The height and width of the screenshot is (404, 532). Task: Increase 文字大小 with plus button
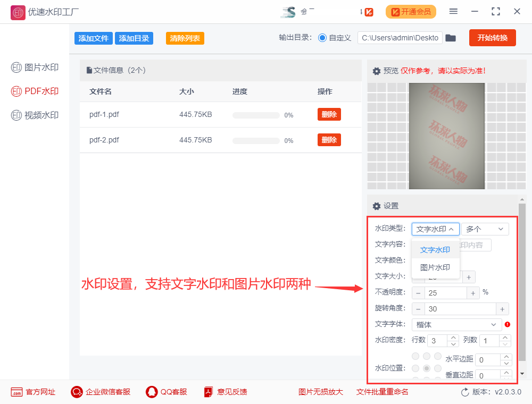click(x=469, y=277)
